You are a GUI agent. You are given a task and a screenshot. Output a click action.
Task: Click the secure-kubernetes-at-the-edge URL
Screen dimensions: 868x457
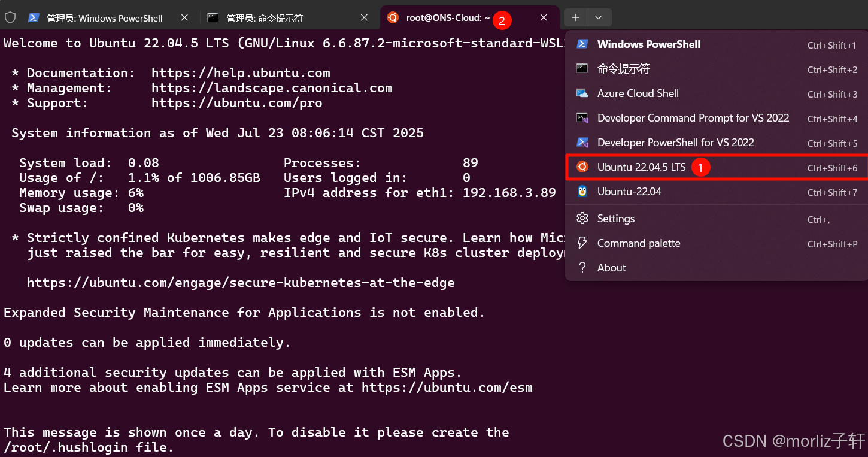click(x=241, y=283)
